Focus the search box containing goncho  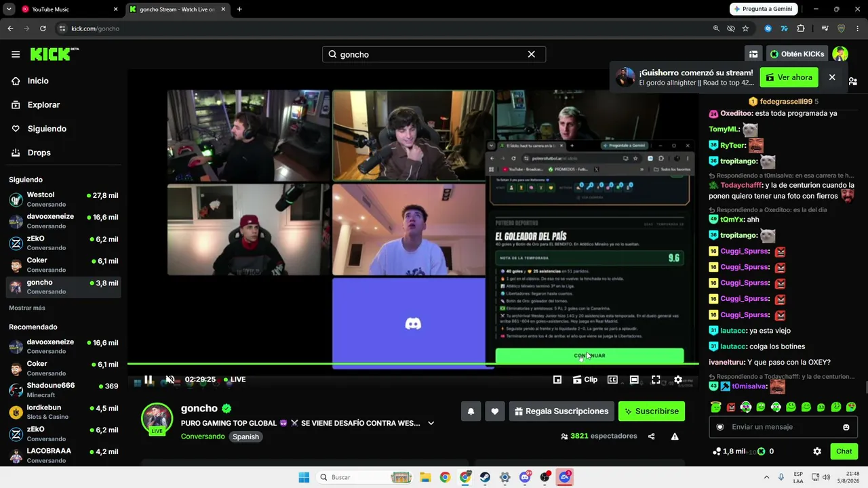tap(434, 54)
